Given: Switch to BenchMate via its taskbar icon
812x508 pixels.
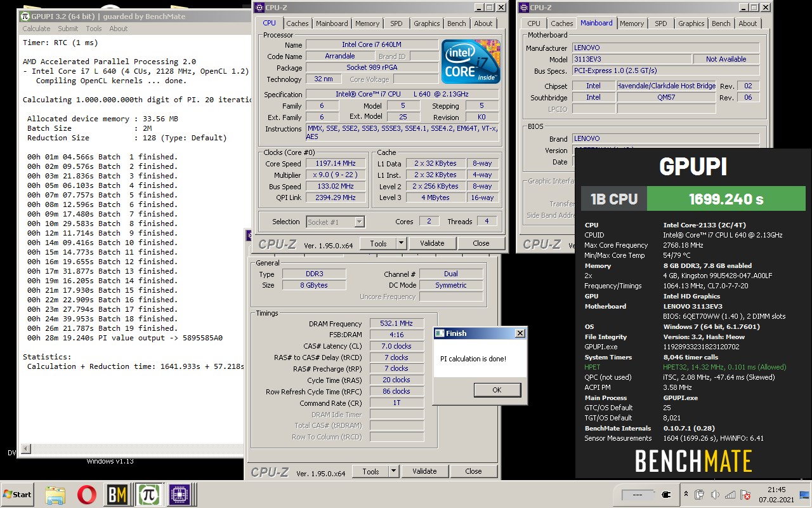Looking at the screenshot, I should pyautogui.click(x=117, y=495).
